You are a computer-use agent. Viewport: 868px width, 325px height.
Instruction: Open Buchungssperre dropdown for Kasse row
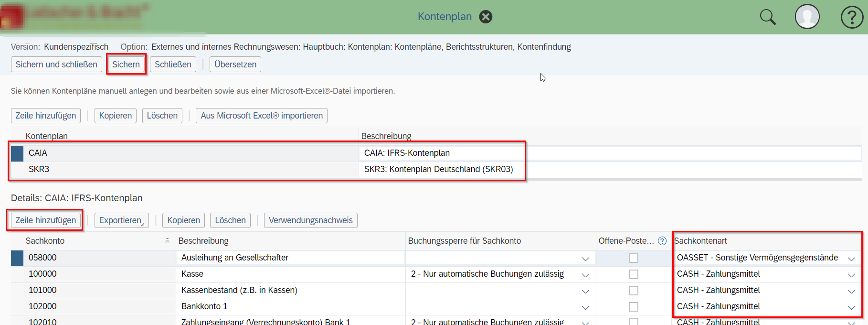click(585, 275)
